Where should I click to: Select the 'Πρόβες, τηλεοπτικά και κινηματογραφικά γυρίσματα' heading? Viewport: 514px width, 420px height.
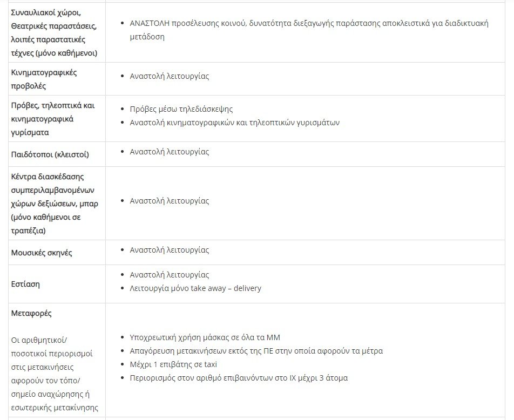(x=52, y=119)
